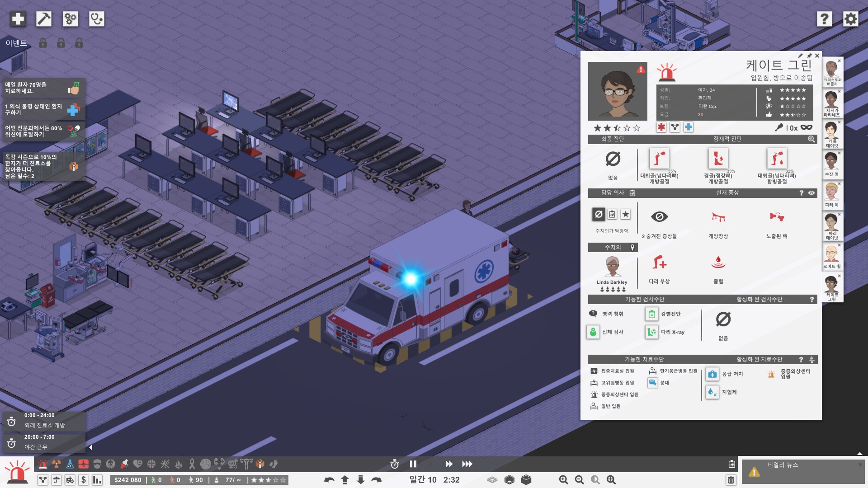Open the finances dollar sign panel
The height and width of the screenshot is (488, 868).
coord(83,480)
